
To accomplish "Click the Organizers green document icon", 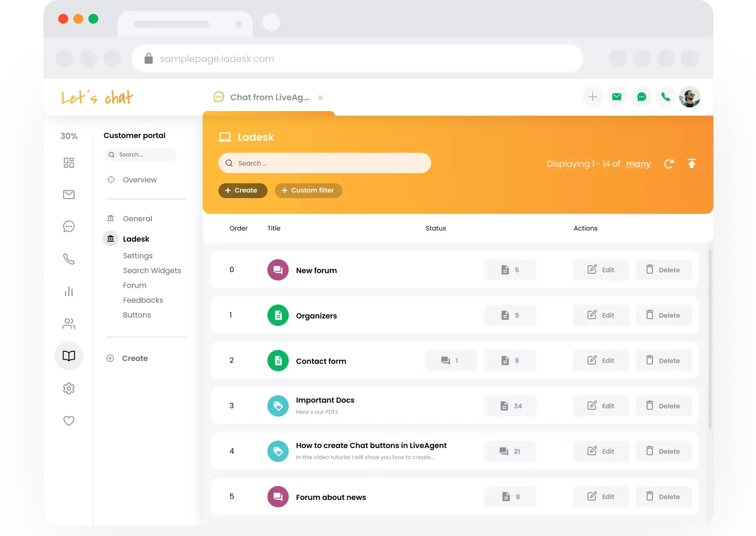I will coord(278,315).
